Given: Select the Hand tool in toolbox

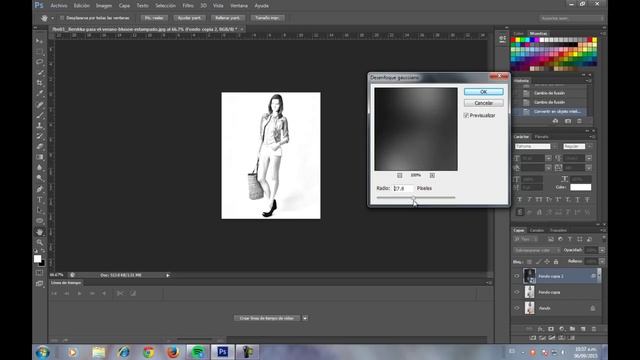Looking at the screenshot, I should point(40,231).
